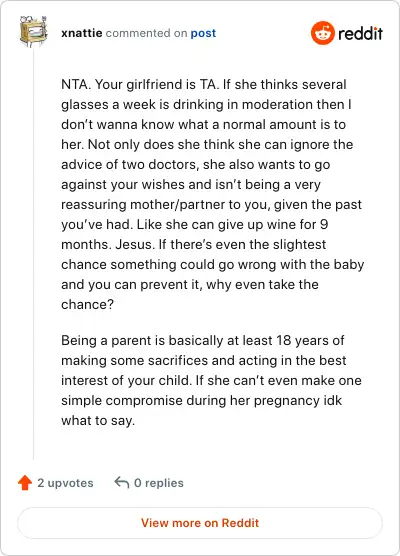This screenshot has height=556, width=400.
Task: Click the line starting "reassuring mother/partner"
Action: pos(211,205)
